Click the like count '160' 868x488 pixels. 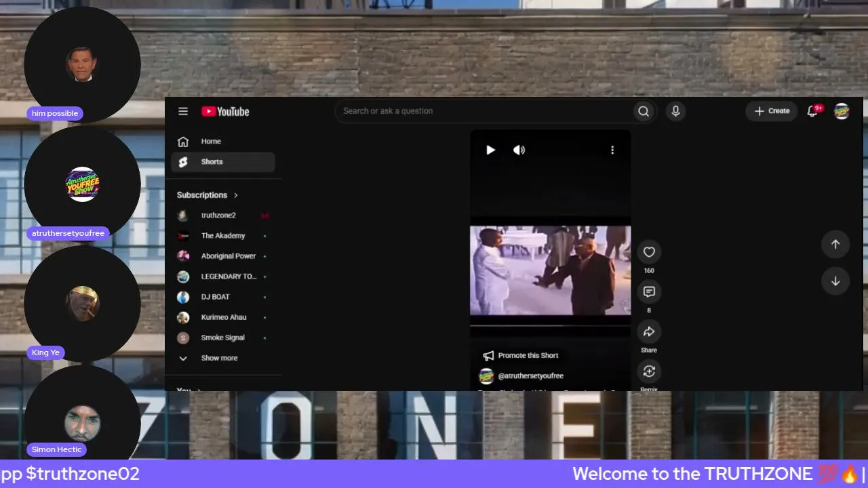(649, 271)
